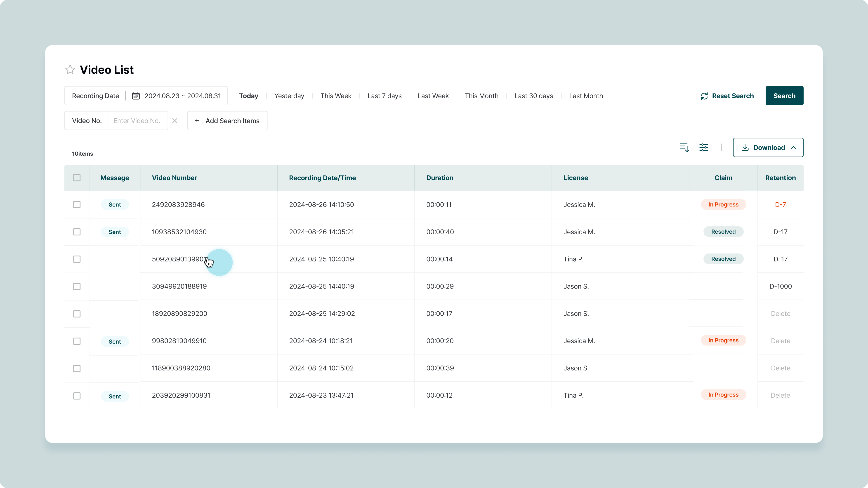Select checkbox for video 30949920188919
This screenshot has height=488, width=868.
click(77, 286)
